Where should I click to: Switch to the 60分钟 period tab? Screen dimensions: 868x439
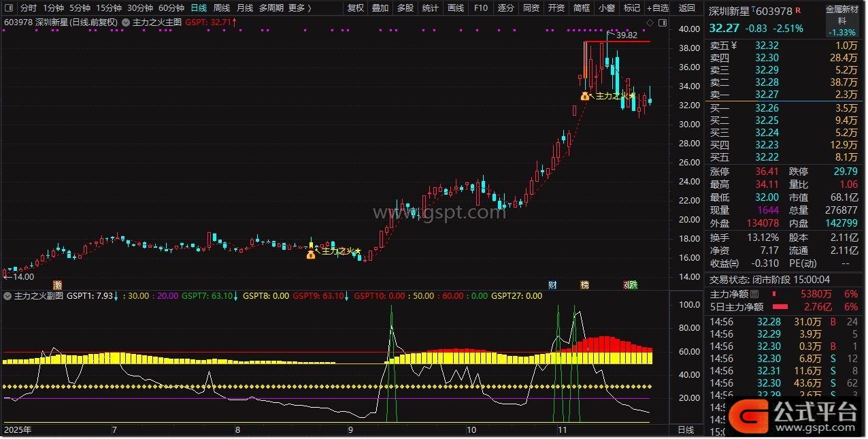pos(171,8)
